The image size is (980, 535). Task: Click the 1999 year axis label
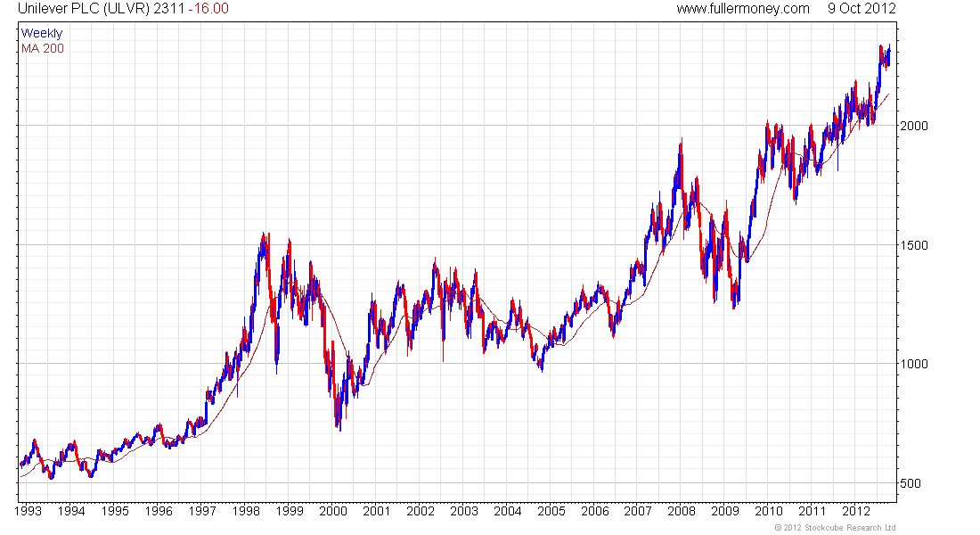coord(290,511)
